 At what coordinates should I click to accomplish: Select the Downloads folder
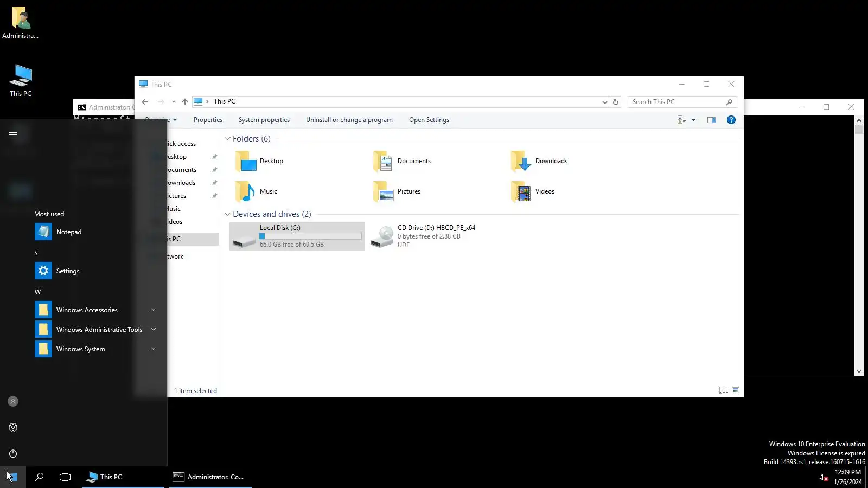(x=539, y=161)
